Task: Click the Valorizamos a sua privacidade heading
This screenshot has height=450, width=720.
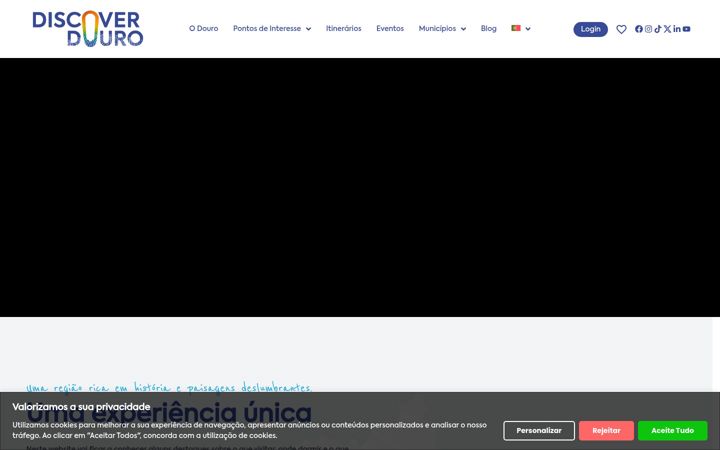Action: click(x=81, y=407)
